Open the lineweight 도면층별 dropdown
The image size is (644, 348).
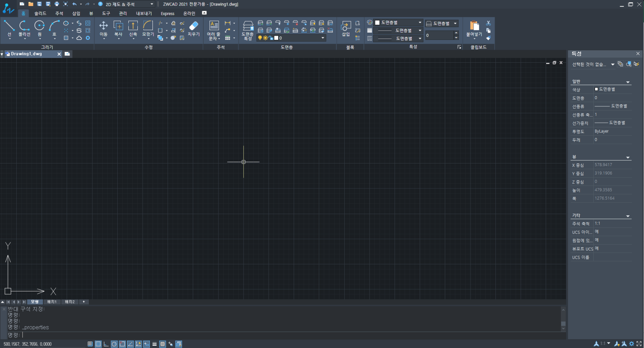[398, 30]
